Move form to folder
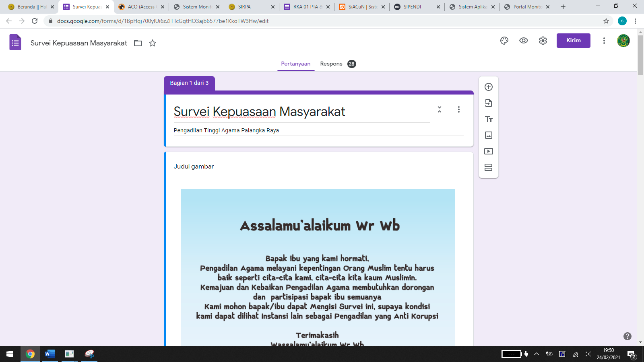644x362 pixels. (138, 43)
